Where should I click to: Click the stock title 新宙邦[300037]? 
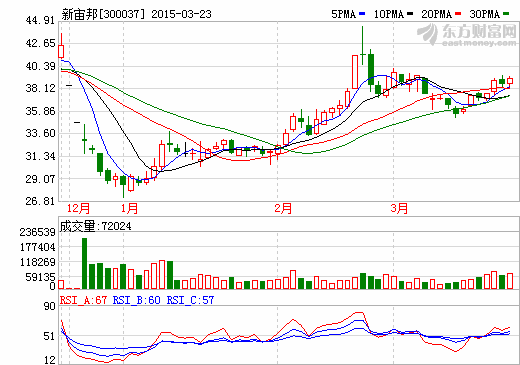(103, 14)
